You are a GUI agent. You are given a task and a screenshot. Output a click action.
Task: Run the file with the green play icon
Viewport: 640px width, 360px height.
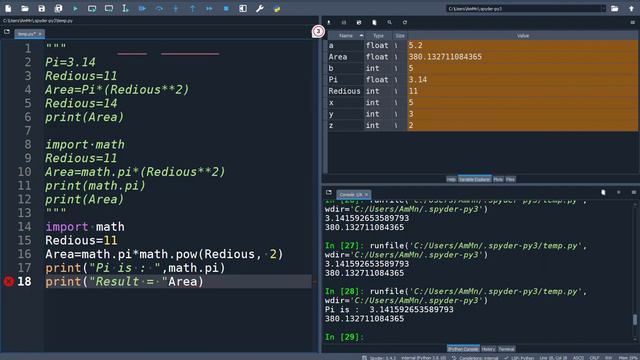(75, 8)
